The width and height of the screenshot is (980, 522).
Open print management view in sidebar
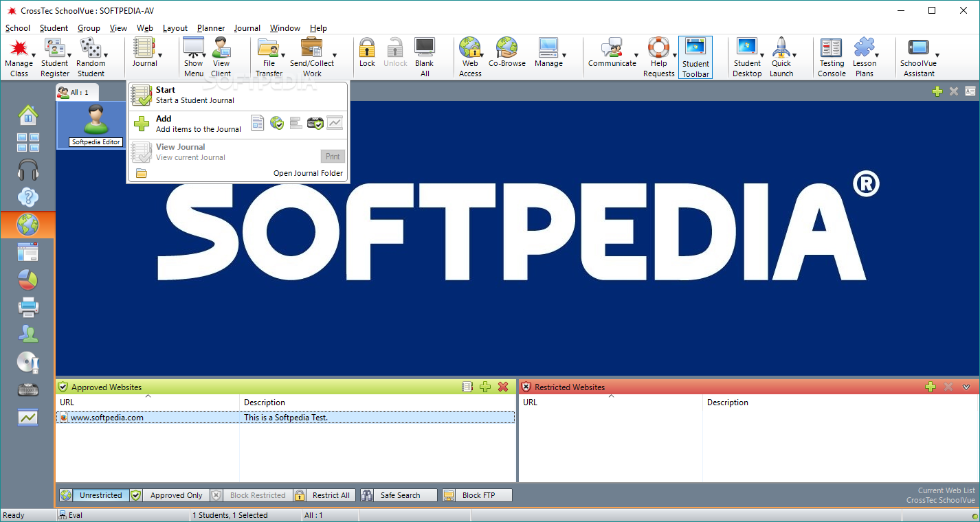(28, 307)
